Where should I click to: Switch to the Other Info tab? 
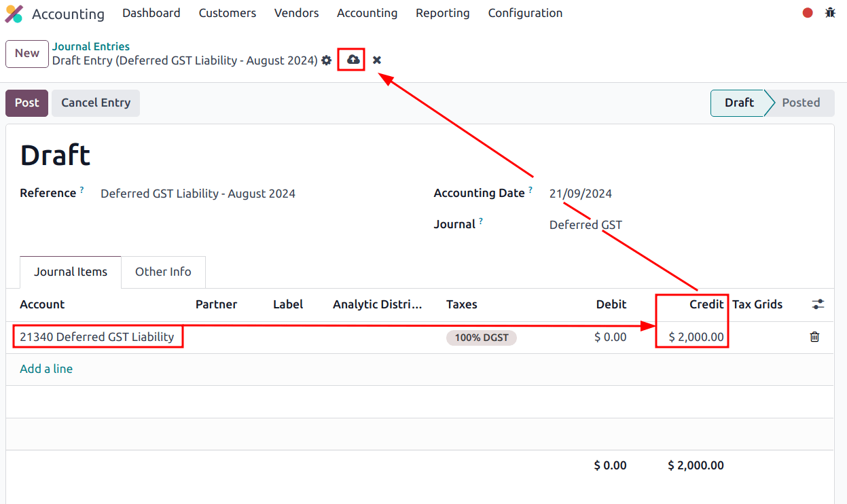pyautogui.click(x=163, y=272)
